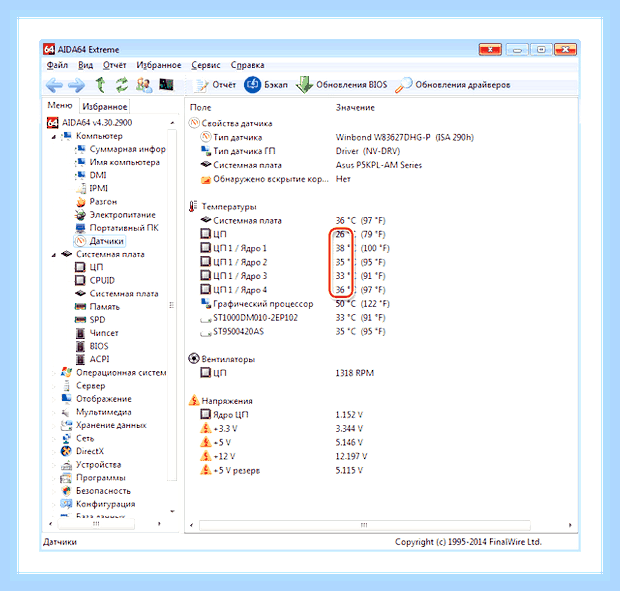Generate a report via Отчёт toolbar button
Viewport: 620px width, 591px height.
[215, 85]
